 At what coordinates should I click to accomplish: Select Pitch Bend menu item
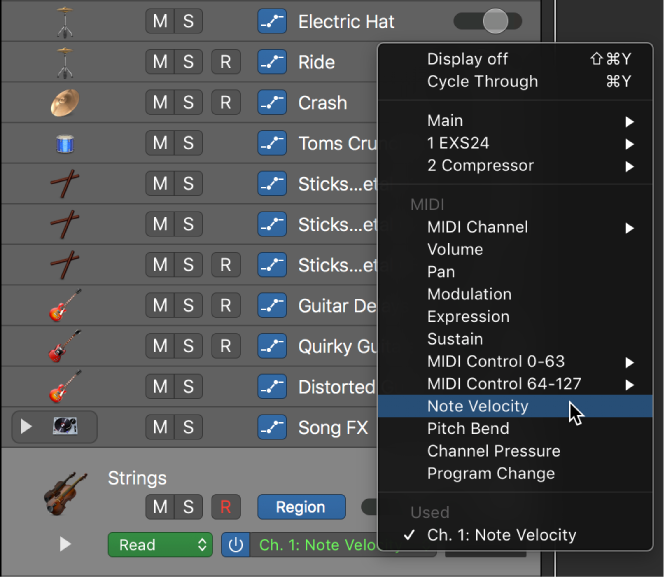pyautogui.click(x=515, y=429)
